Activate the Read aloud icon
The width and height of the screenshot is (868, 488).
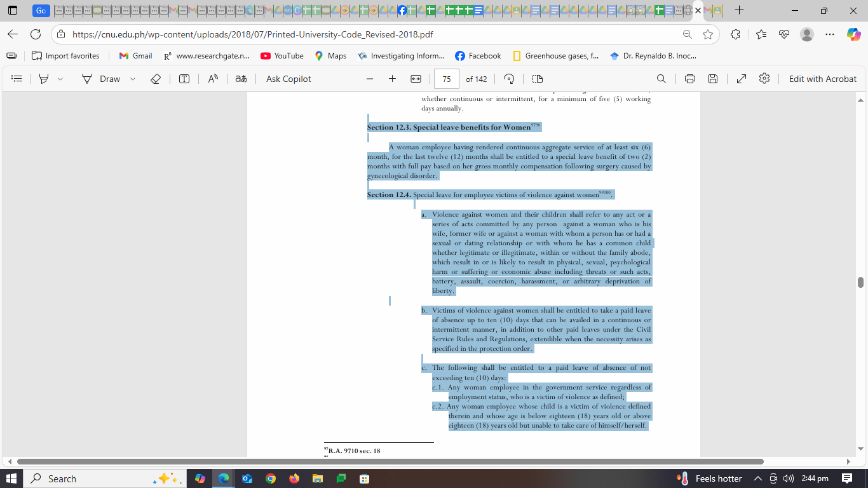tap(213, 79)
